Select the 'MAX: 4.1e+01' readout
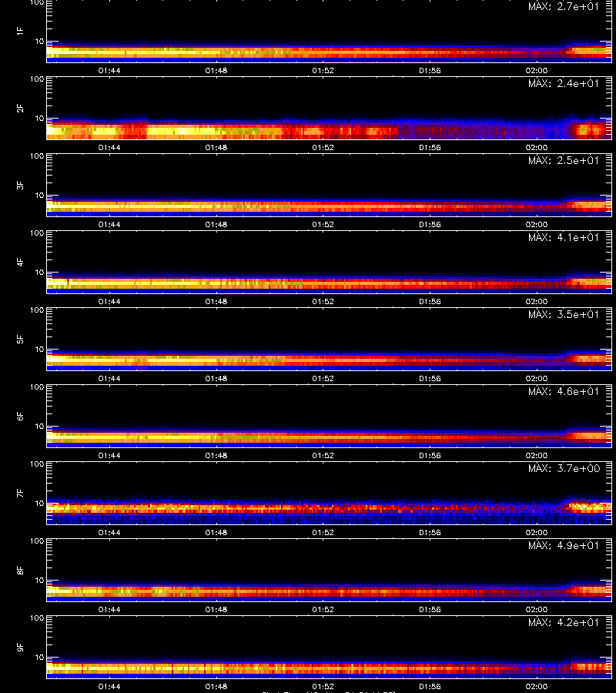 (564, 237)
